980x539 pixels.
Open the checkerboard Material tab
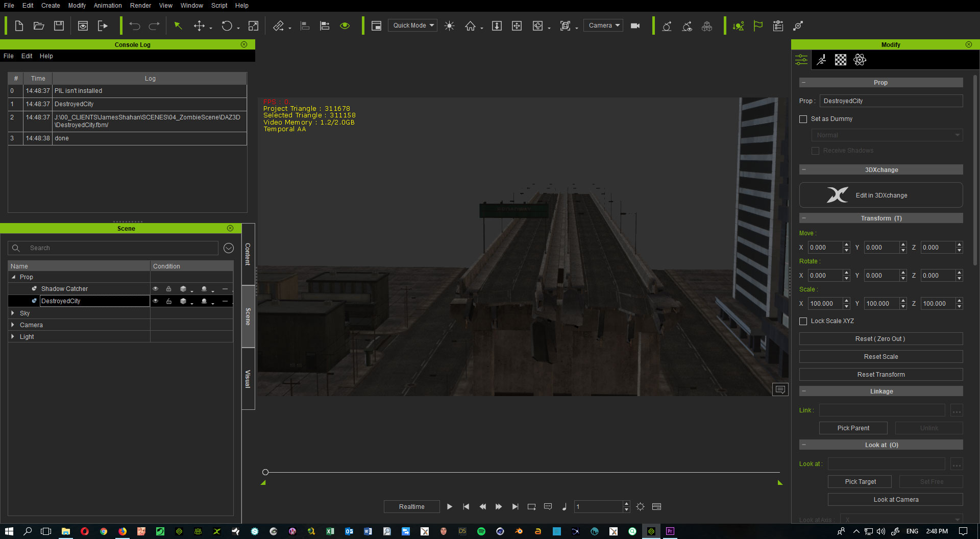coord(840,60)
